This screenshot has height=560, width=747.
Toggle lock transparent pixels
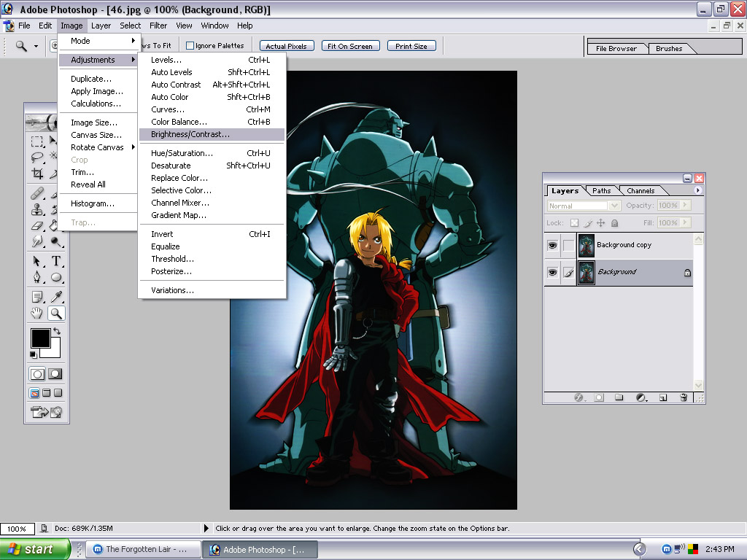[575, 223]
